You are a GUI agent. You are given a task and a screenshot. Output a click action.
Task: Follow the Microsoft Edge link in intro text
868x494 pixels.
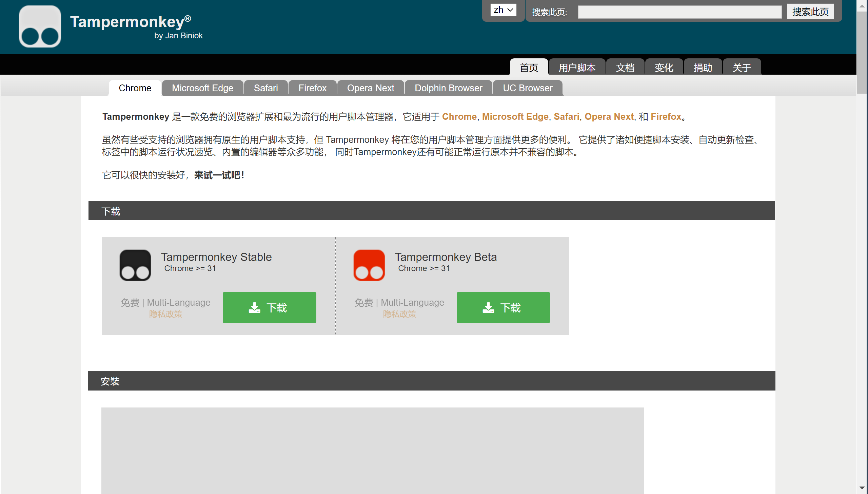(515, 116)
